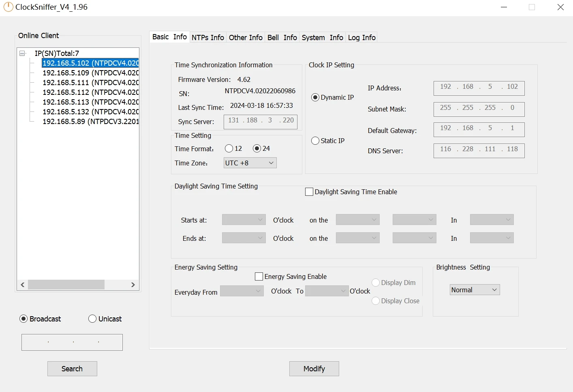Click the Modify button
This screenshot has height=392, width=573.
point(314,369)
